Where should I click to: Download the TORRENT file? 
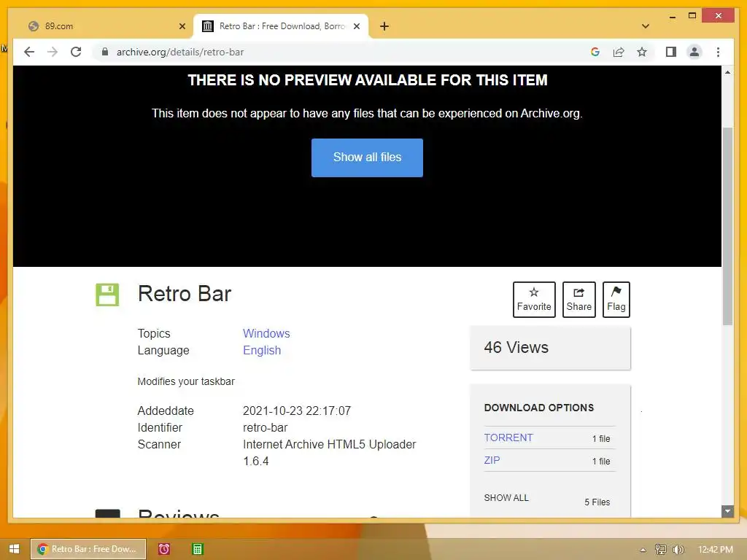click(x=508, y=437)
